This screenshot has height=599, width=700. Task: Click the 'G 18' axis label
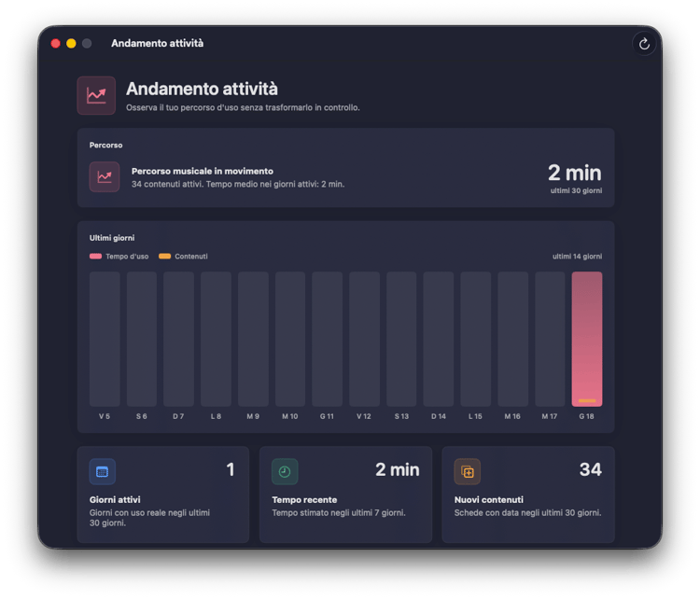(587, 416)
